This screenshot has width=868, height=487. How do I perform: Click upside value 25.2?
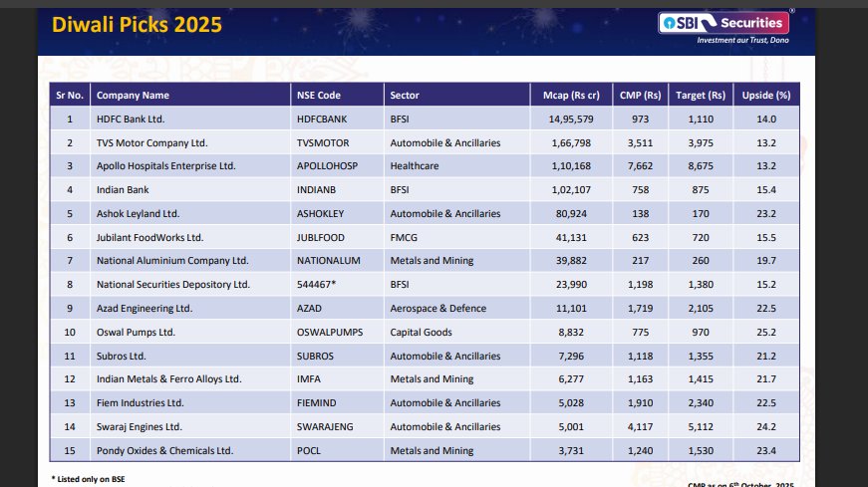click(766, 332)
